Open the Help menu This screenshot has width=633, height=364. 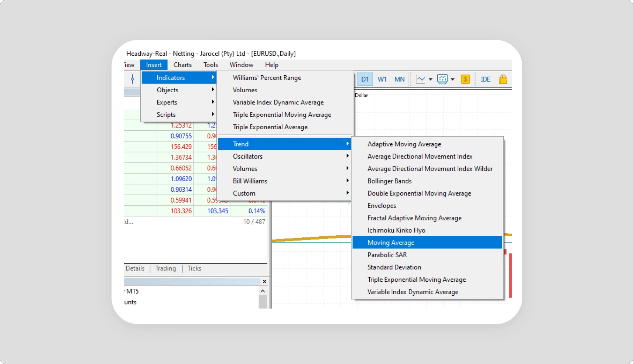(x=271, y=65)
